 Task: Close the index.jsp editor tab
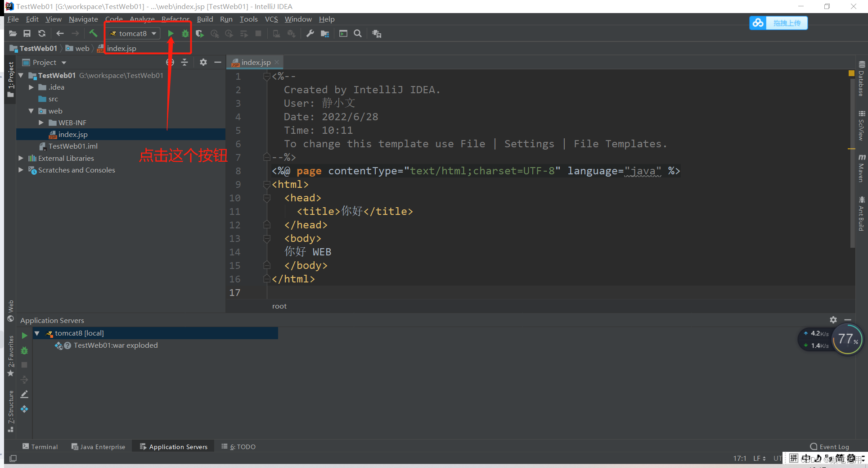[x=277, y=62]
